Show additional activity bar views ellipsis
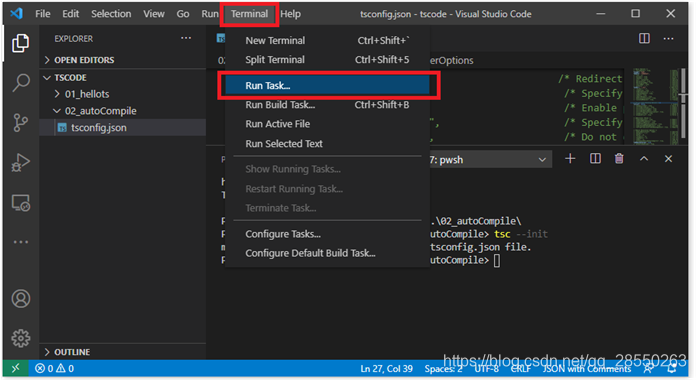The width and height of the screenshot is (697, 380). click(20, 242)
